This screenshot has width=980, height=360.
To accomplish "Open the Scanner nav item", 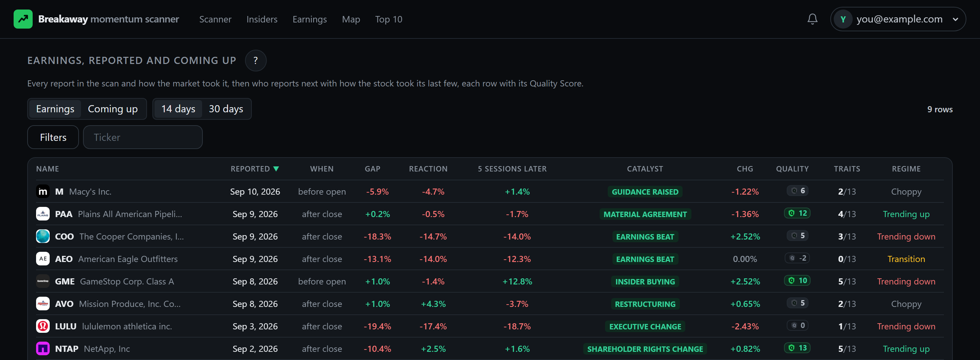I will click(x=215, y=19).
